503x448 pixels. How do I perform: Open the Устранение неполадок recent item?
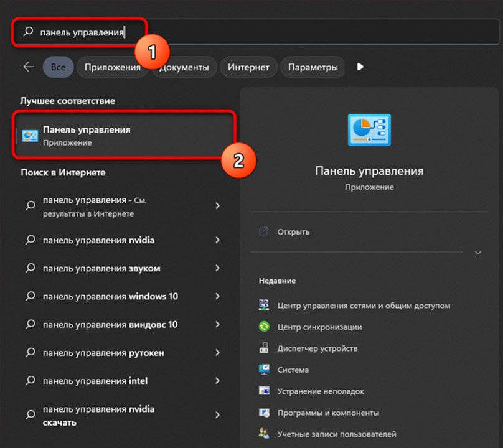tap(321, 391)
